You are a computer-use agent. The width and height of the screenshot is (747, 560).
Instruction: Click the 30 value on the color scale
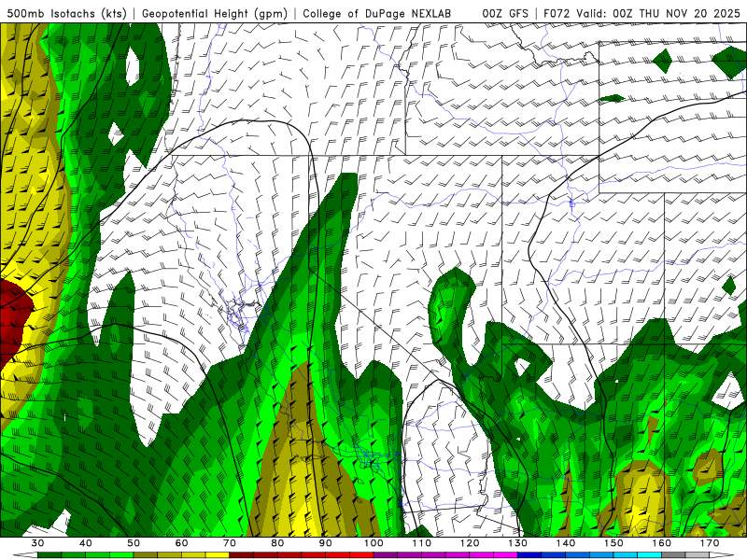point(37,543)
